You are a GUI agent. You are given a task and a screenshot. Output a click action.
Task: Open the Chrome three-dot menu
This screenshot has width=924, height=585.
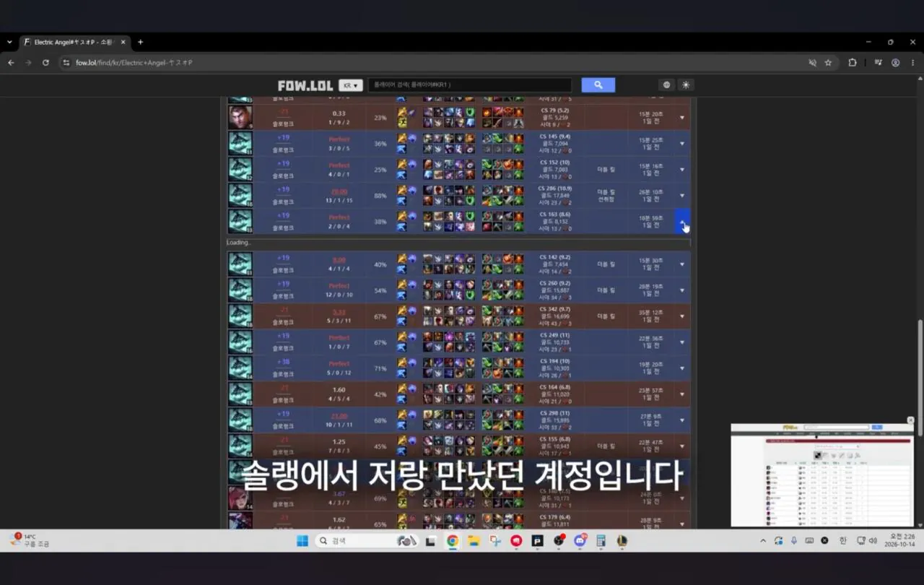912,63
